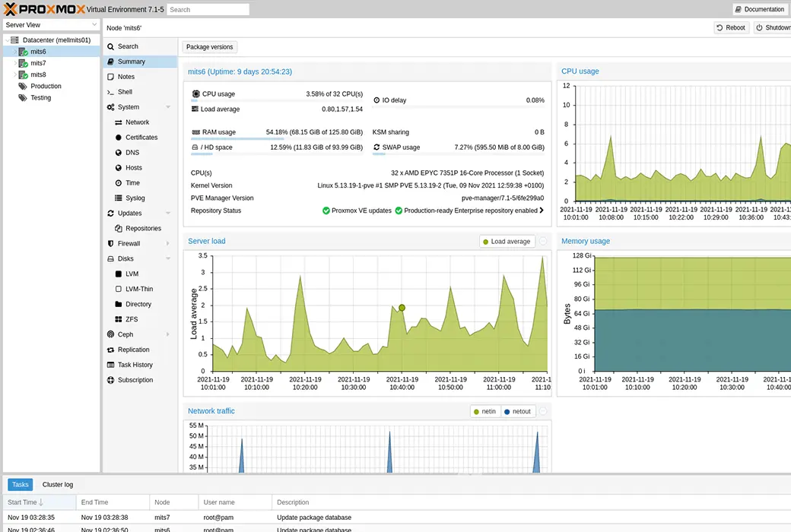This screenshot has width=791, height=532.
Task: Open the Summary menu item
Action: coord(140,62)
